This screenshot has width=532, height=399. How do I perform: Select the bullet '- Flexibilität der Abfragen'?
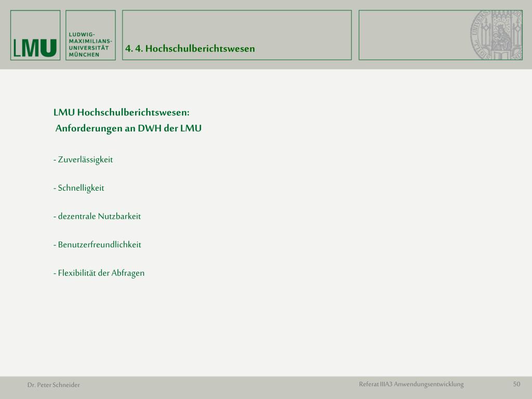click(99, 273)
